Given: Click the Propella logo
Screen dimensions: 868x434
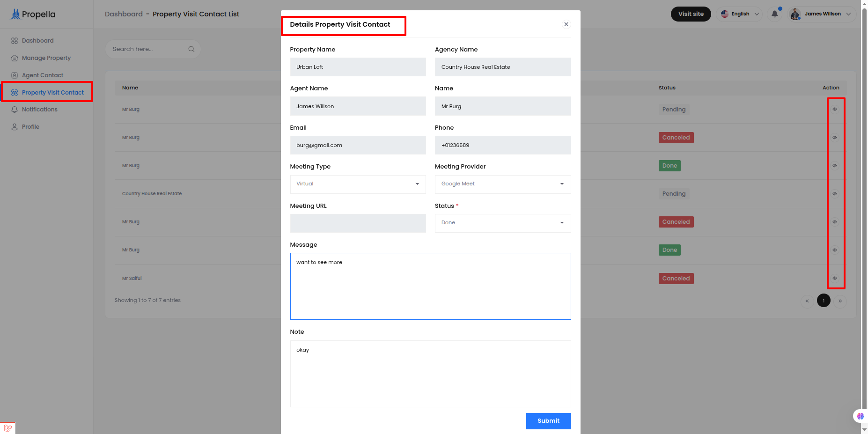Looking at the screenshot, I should pos(33,14).
